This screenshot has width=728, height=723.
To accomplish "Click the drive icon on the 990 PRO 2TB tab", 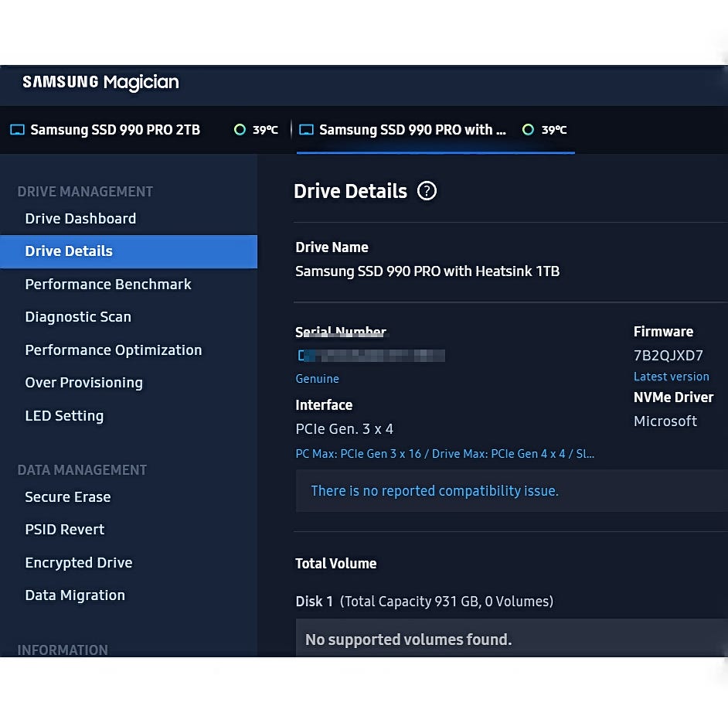I will [x=17, y=130].
